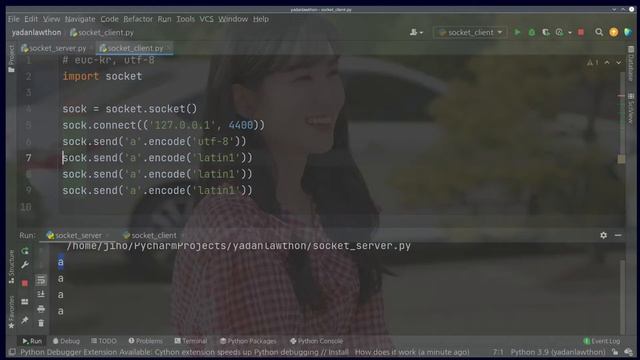Click yadanlawthon project breadcrumb
This screenshot has width=640, height=360.
[36, 32]
